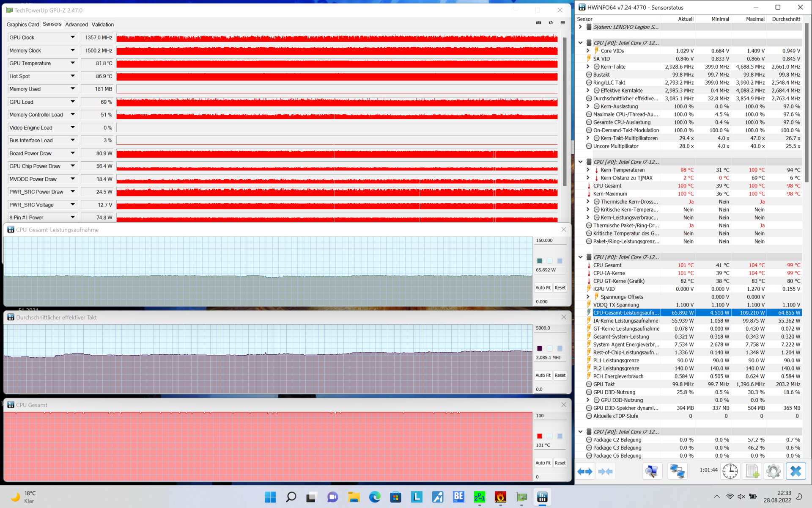812x508 pixels.
Task: Select the CPU-Gesamt-Leistungsaufnahme sensor row
Action: click(x=626, y=313)
